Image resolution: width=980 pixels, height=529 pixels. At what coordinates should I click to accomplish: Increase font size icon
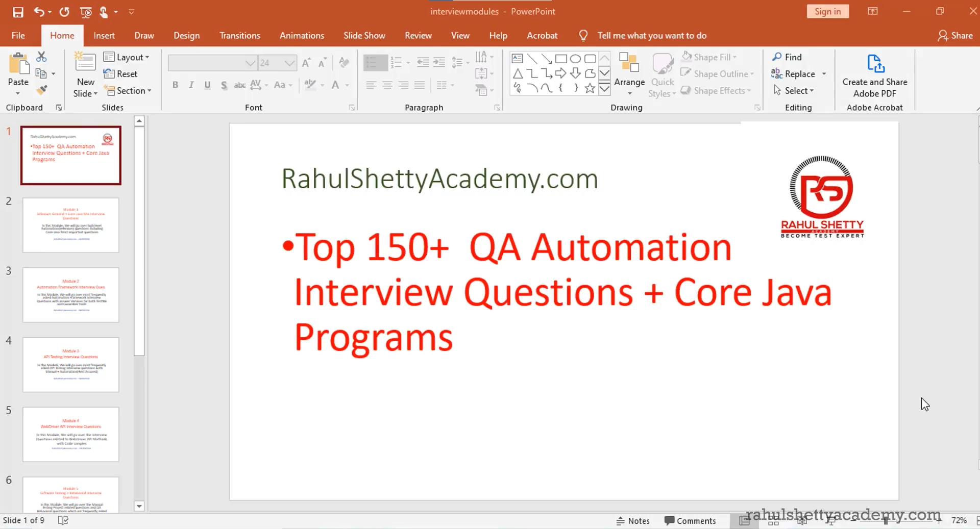(x=306, y=63)
